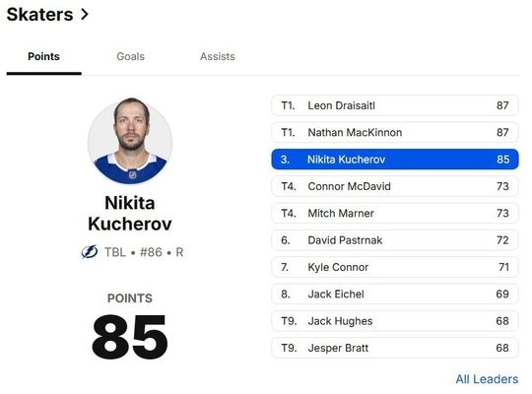532x394 pixels.
Task: Select the Points tab
Action: (43, 56)
